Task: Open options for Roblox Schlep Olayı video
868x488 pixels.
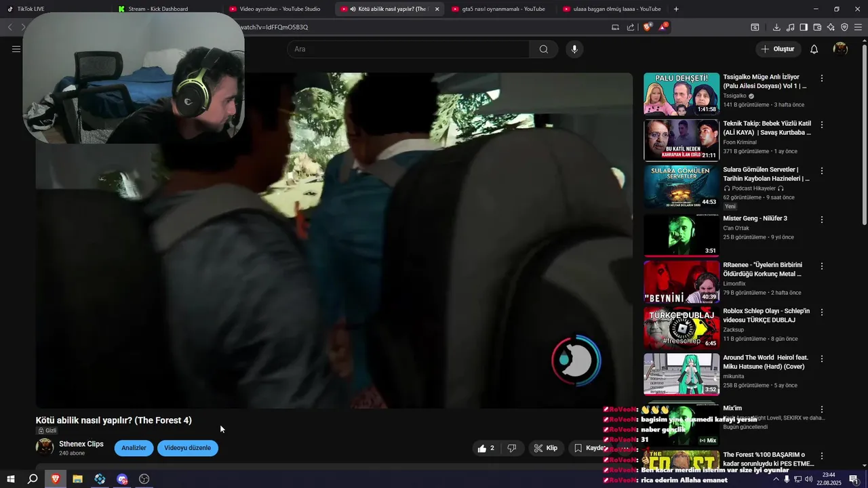Action: pos(821,312)
